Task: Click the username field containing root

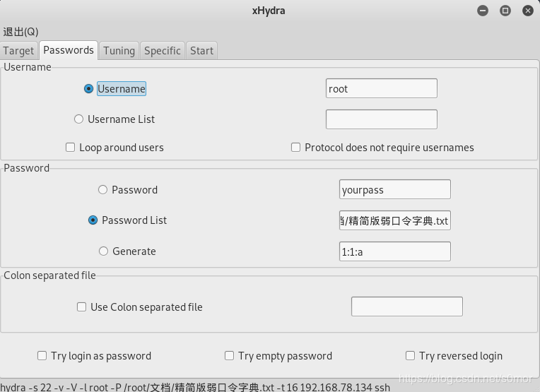Action: [382, 88]
